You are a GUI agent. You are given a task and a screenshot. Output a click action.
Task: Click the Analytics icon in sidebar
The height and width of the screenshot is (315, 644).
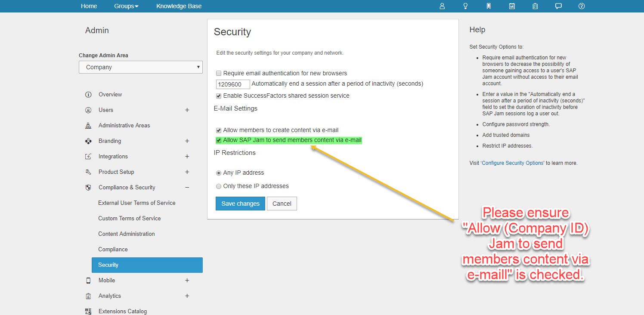click(88, 296)
